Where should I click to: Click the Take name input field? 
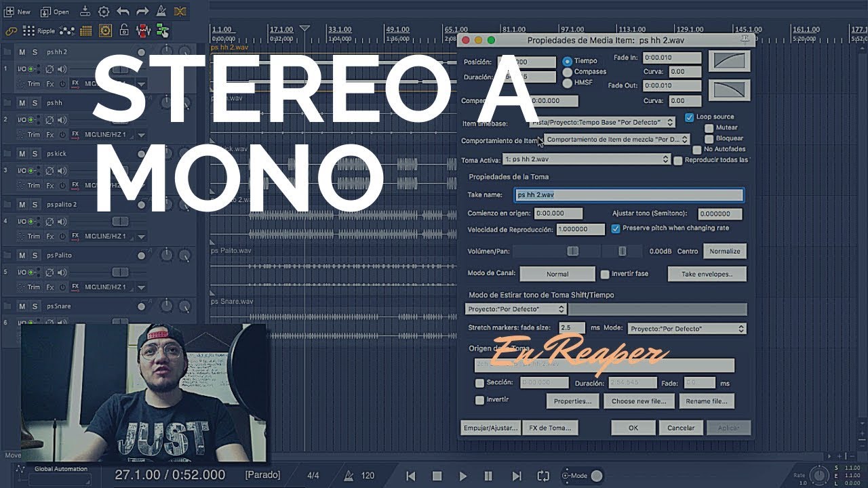629,195
